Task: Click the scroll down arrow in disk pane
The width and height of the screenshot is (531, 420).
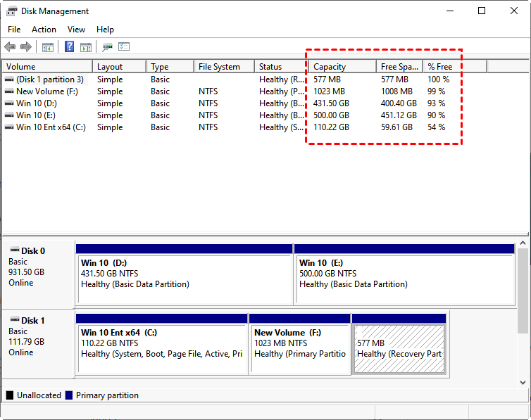Action: 523,382
